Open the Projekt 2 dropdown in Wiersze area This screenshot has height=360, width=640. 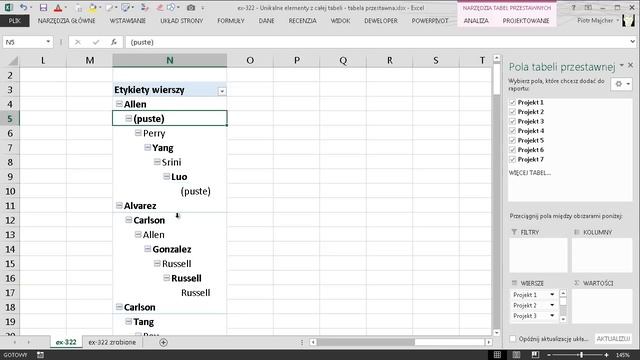552,305
